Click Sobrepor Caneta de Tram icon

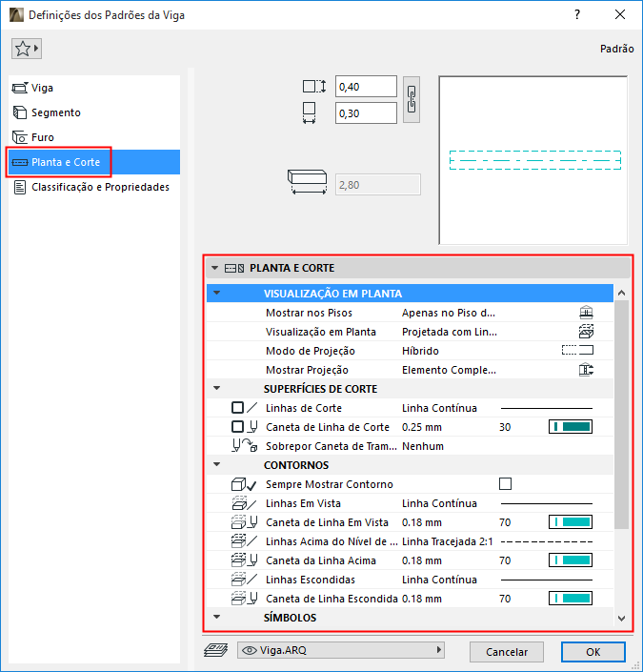coord(244,446)
